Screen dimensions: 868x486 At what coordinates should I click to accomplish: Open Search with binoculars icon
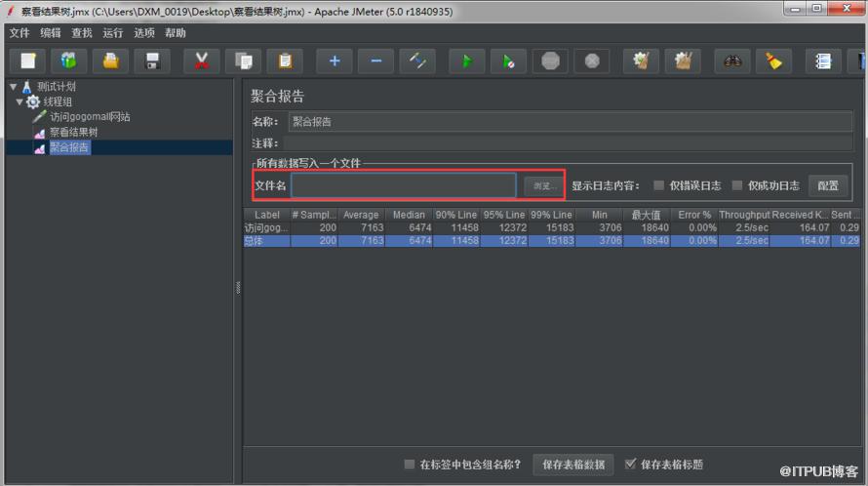click(x=732, y=61)
